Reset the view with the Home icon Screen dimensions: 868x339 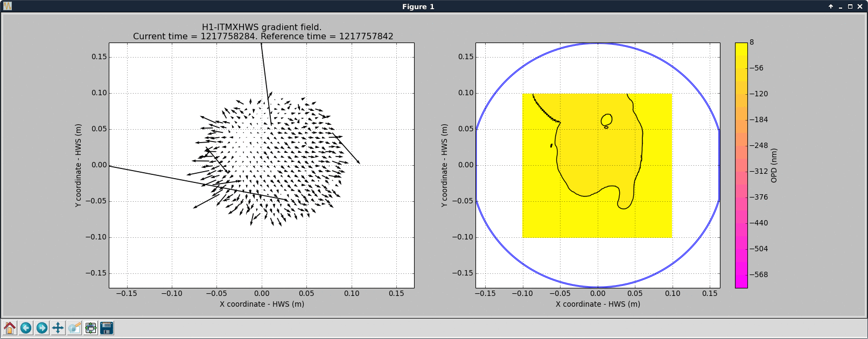(x=10, y=328)
